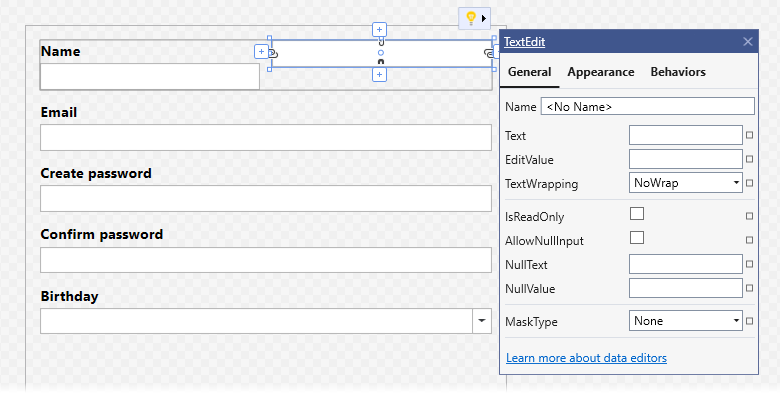Click the plus icon left of selected TextEdit
Viewport: 780px width, 400px height.
(261, 51)
